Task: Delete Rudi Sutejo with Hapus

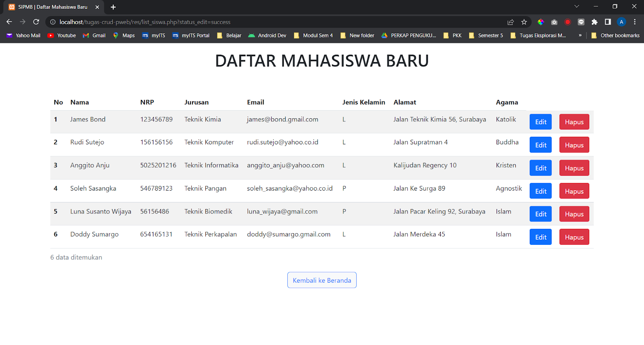Action: tap(574, 145)
